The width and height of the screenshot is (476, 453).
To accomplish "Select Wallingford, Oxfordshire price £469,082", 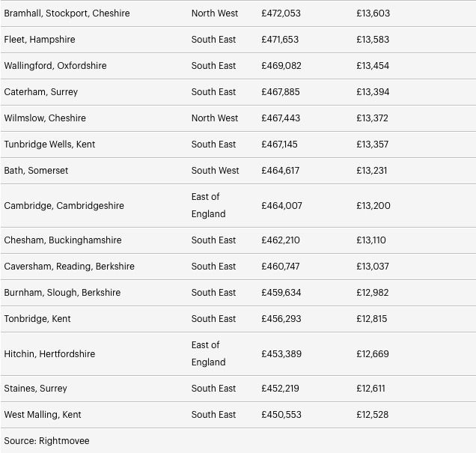I will pyautogui.click(x=281, y=66).
